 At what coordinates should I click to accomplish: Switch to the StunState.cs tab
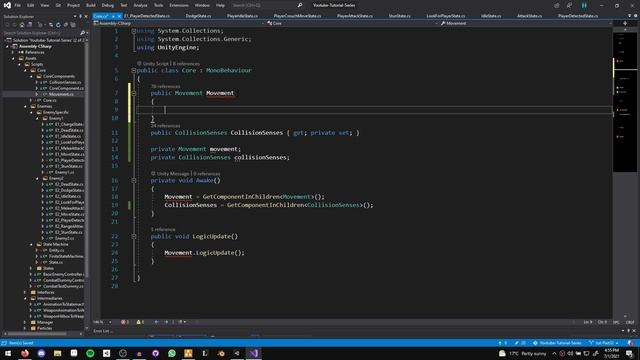pos(400,16)
